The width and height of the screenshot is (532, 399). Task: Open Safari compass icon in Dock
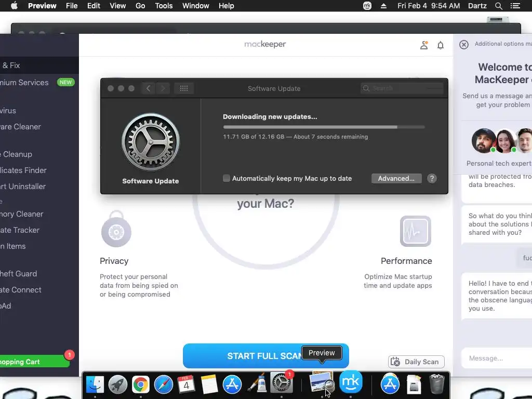164,384
